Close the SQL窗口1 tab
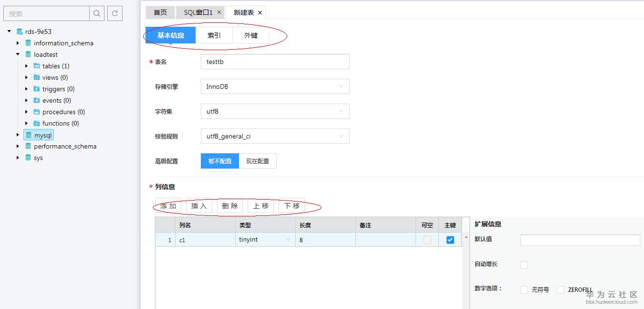 (x=219, y=12)
